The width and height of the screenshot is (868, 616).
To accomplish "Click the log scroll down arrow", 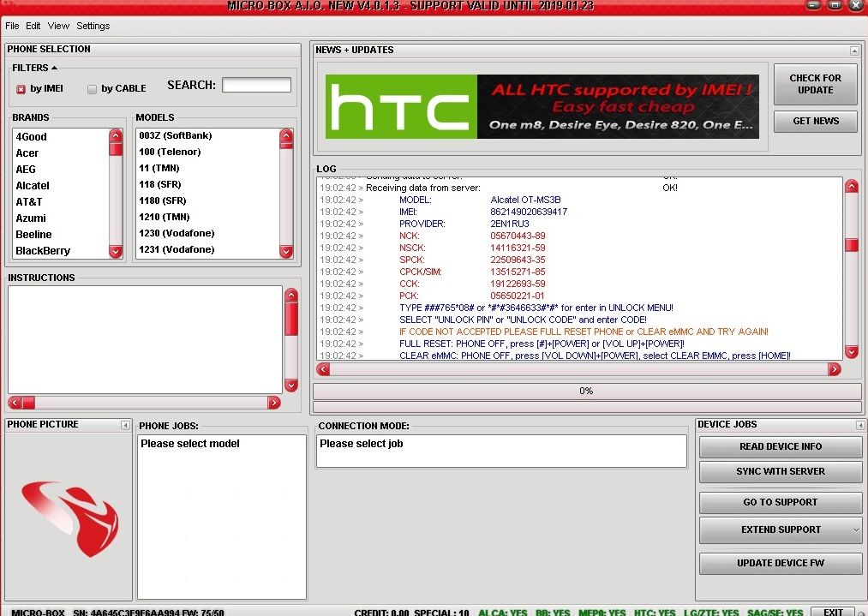I will click(x=852, y=351).
